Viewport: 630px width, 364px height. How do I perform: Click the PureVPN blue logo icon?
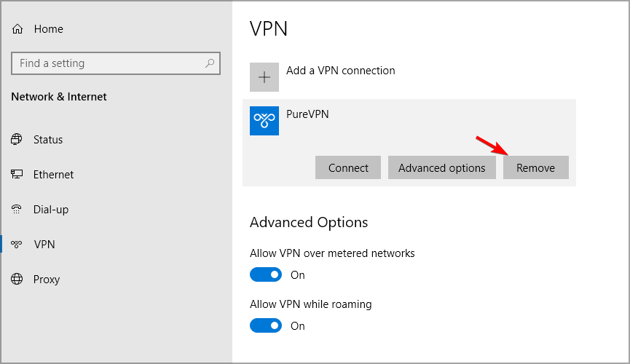click(264, 121)
